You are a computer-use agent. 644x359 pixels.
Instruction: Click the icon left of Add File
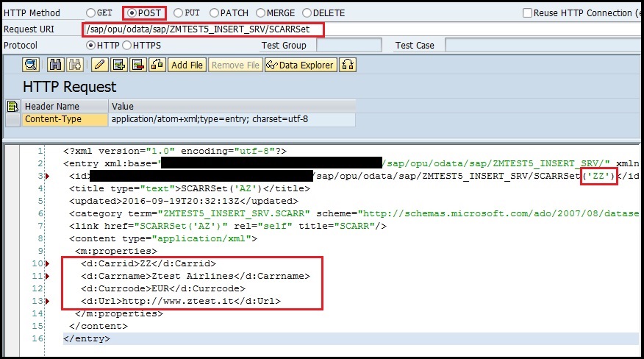157,65
